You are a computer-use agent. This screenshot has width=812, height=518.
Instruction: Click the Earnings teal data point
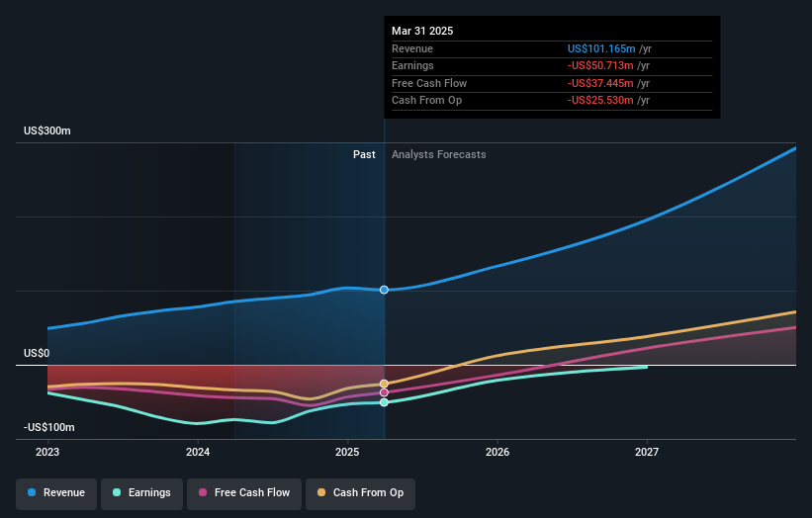[384, 402]
